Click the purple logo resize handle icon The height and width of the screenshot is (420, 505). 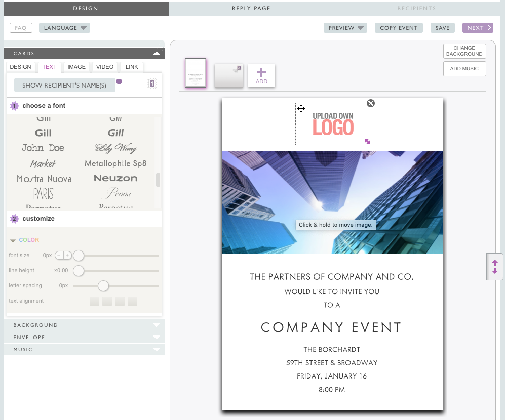coord(367,141)
